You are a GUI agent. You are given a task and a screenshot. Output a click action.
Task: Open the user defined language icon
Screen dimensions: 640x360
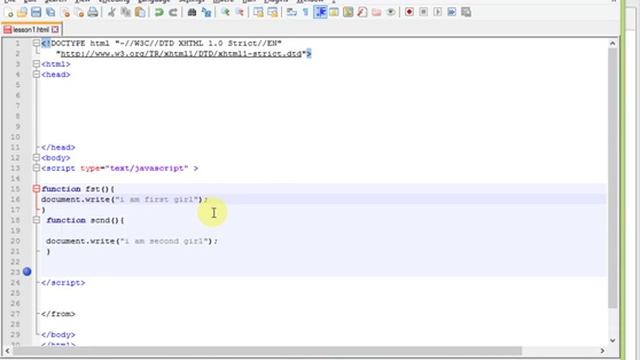point(334,12)
